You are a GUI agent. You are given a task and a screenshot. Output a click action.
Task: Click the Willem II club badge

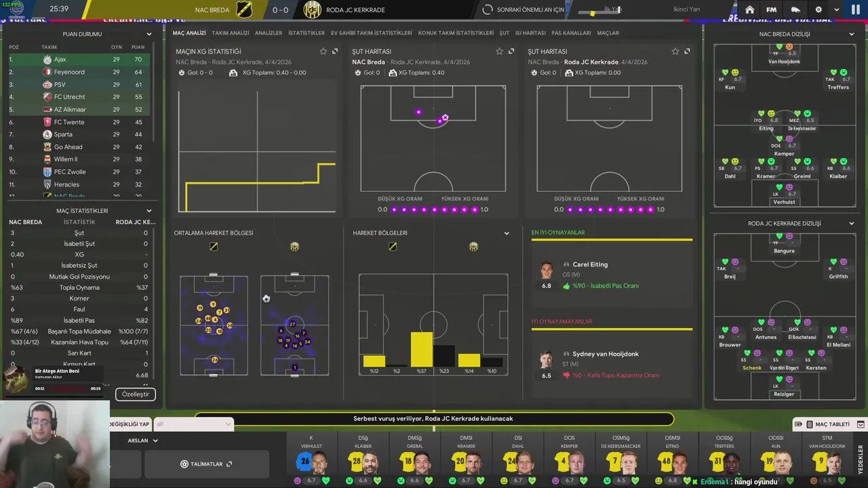pyautogui.click(x=47, y=159)
